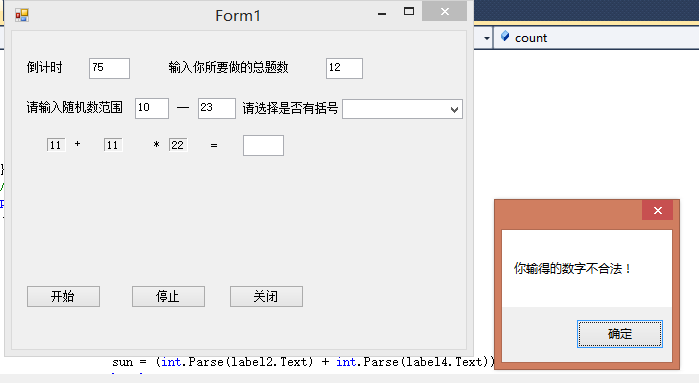Viewport: 699px width, 383px height.
Task: Click the plus operator label
Action: coord(78,144)
